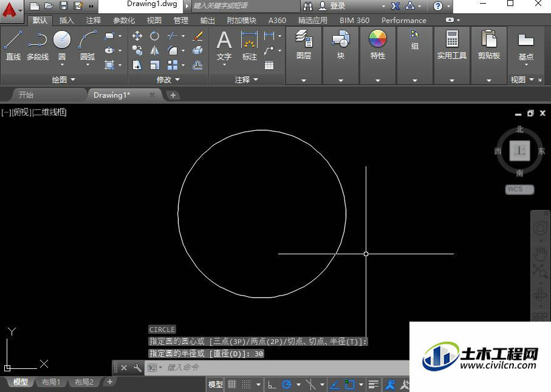
Task: Toggle snap mode dotted grid
Action: [247, 385]
